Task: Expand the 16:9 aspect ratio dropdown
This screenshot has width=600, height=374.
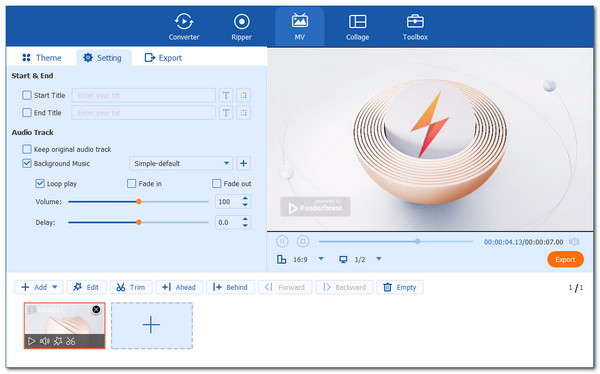Action: coord(321,259)
